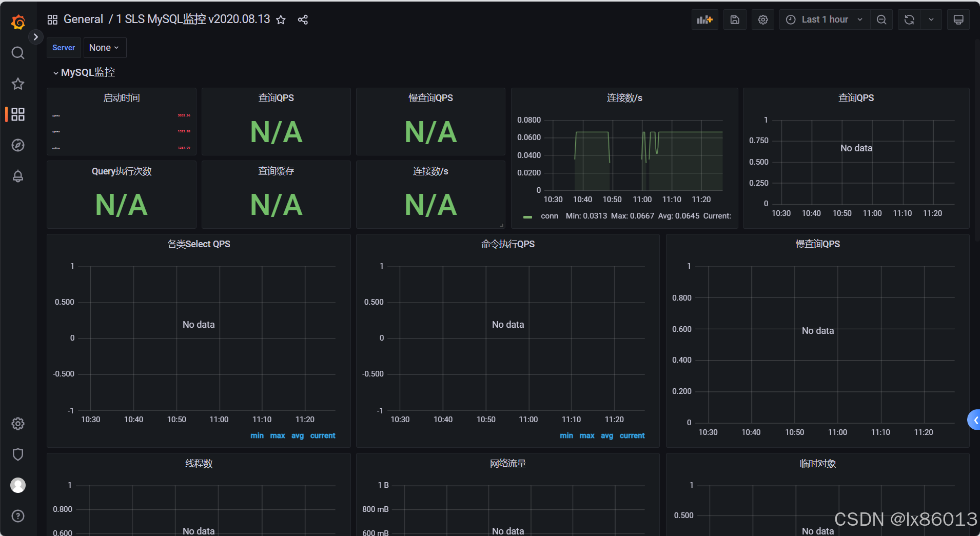This screenshot has height=536, width=980.
Task: Save the dashboard
Action: pyautogui.click(x=735, y=19)
